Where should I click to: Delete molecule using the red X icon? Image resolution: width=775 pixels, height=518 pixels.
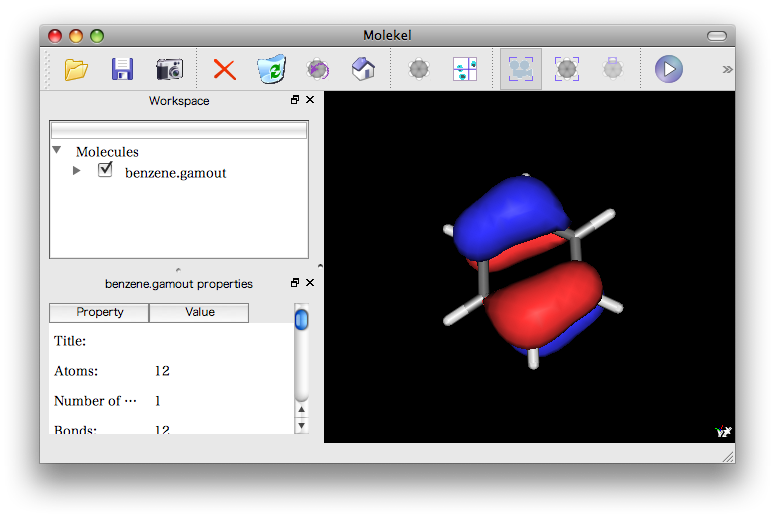(224, 69)
